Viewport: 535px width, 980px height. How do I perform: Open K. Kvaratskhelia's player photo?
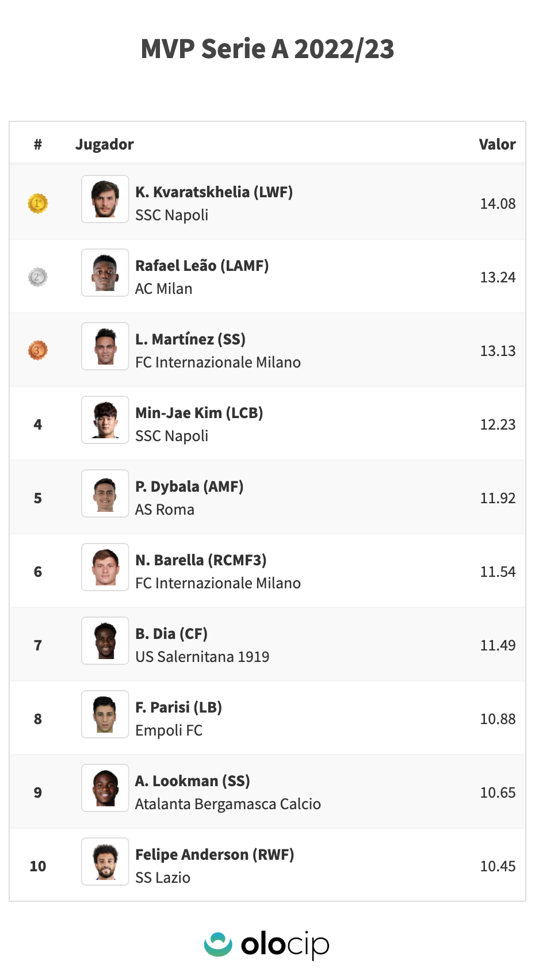click(105, 199)
